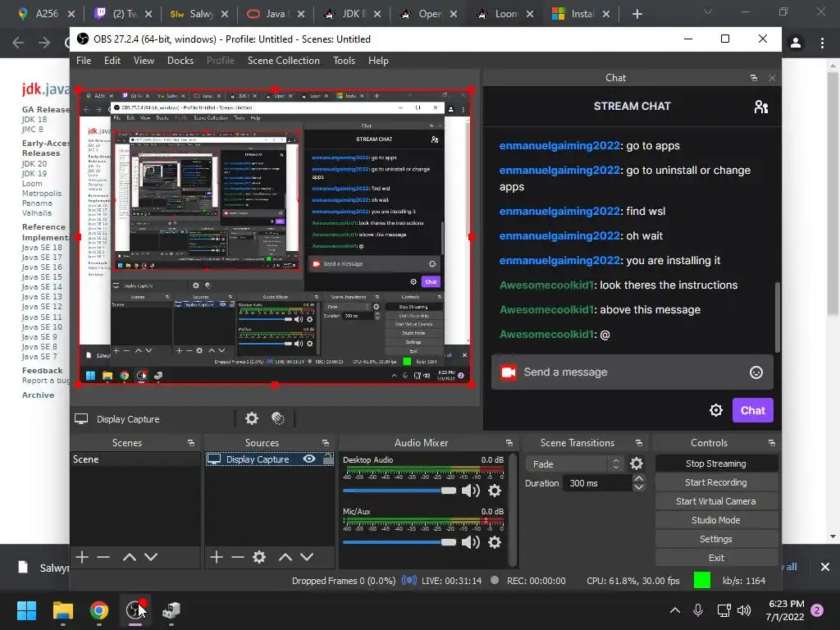Open emote picker smiley in chat
Screen dimensions: 840x630
click(x=756, y=372)
